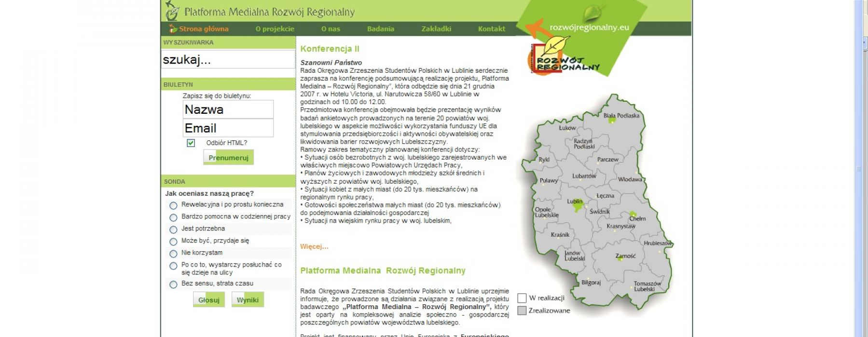
Task: Click the grey 'Zrealizowane' legend swatch
Action: (522, 310)
